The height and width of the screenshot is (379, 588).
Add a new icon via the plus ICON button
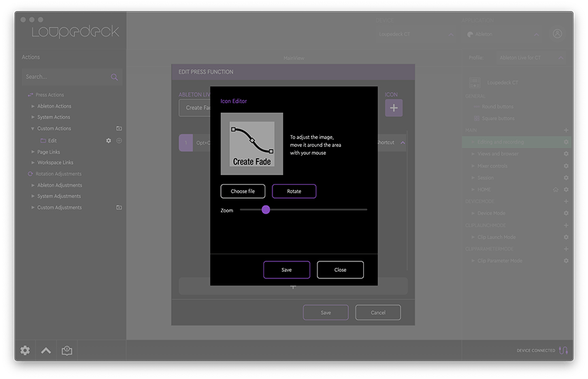[394, 107]
